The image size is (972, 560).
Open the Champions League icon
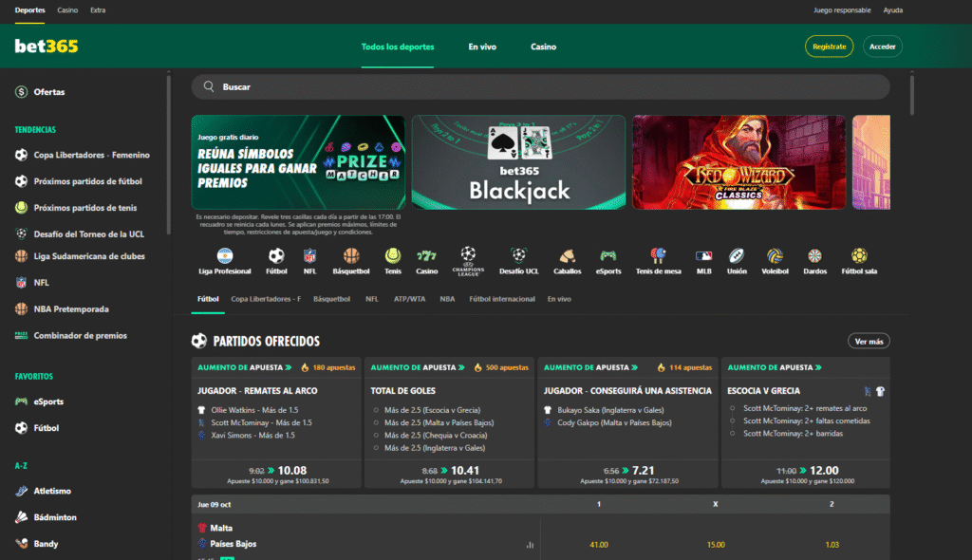tap(469, 258)
